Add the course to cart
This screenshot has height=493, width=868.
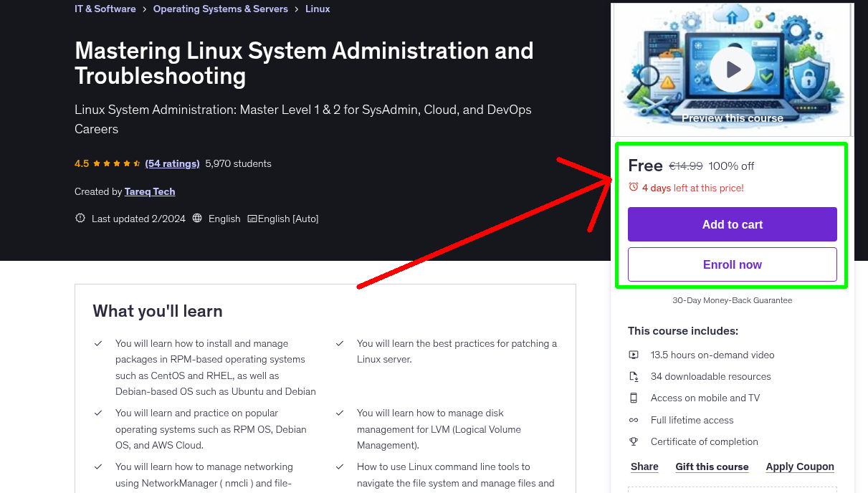[x=732, y=224]
